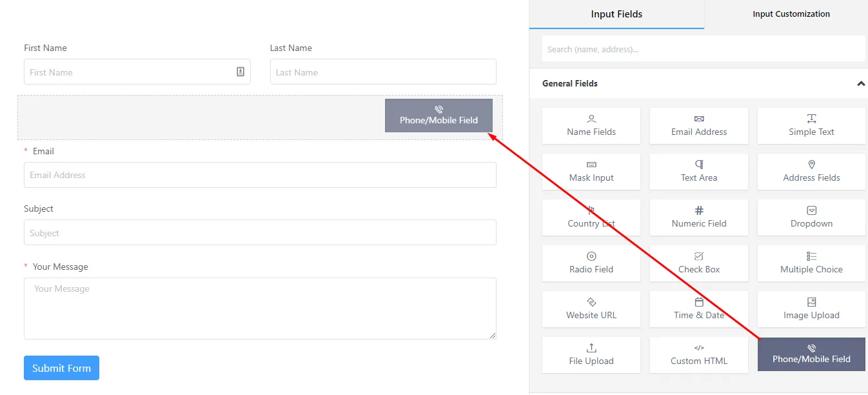This screenshot has width=868, height=395.
Task: Add a Text Area element
Action: 698,172
